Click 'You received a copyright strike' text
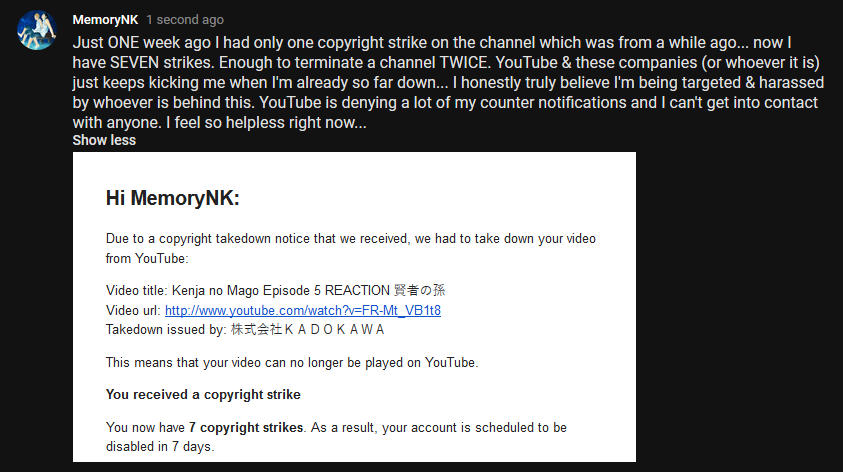 coord(203,395)
